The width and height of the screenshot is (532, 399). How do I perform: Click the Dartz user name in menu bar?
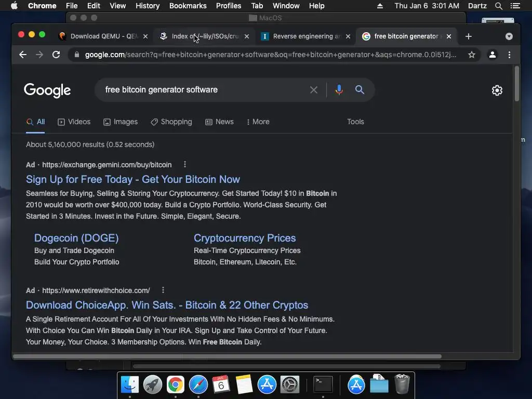click(477, 6)
